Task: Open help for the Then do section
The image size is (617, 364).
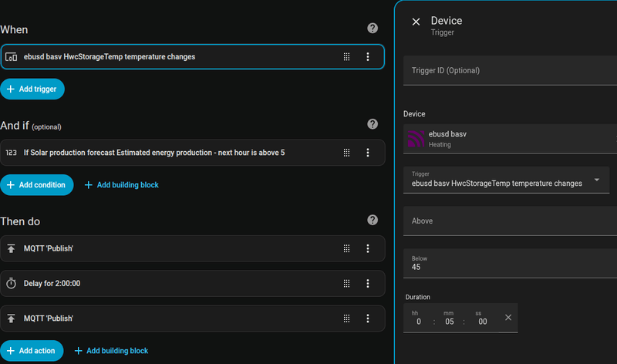Action: tap(373, 221)
